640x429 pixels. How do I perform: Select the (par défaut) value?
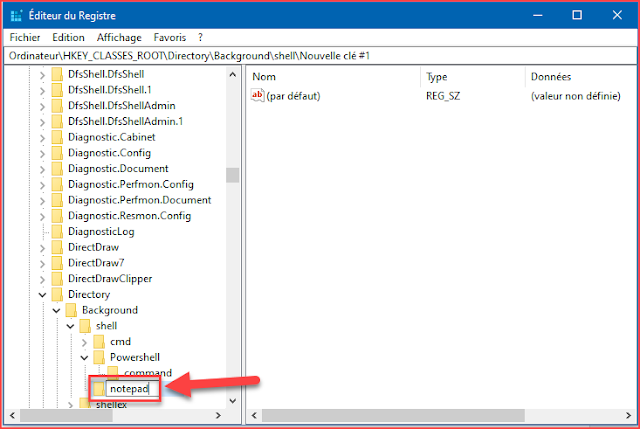coord(293,96)
